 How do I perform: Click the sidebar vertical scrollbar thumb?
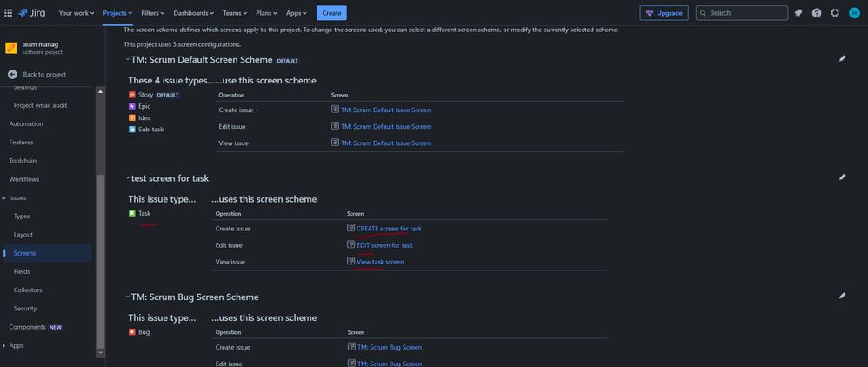pyautogui.click(x=100, y=260)
